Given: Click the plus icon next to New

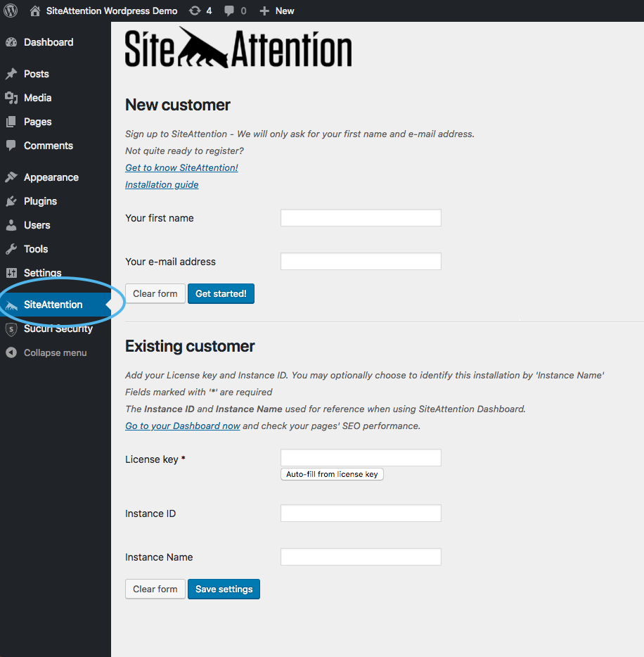Looking at the screenshot, I should tap(264, 11).
